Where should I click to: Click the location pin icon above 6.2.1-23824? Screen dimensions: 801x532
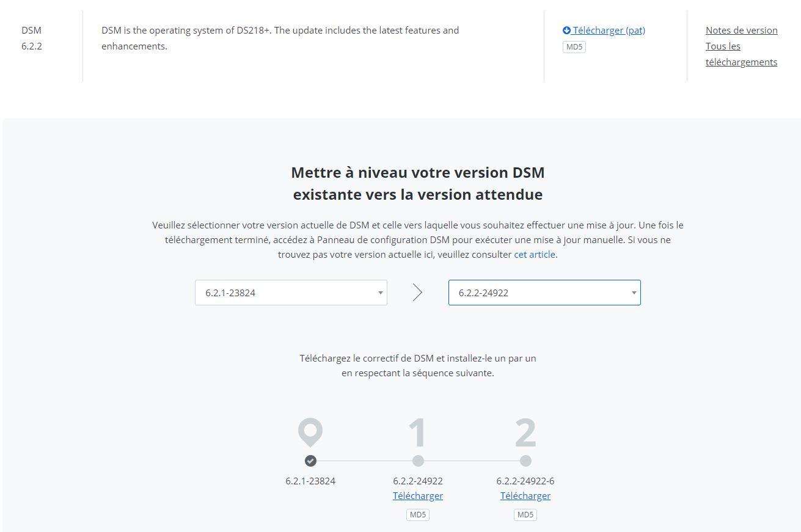[x=310, y=432]
